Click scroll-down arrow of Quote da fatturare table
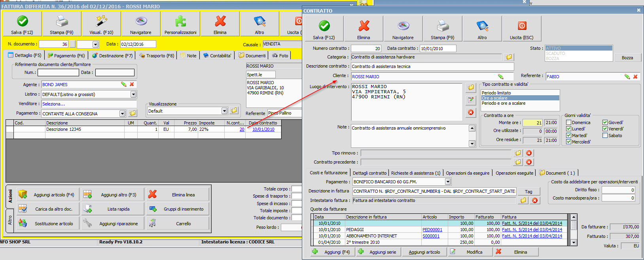 574,242
